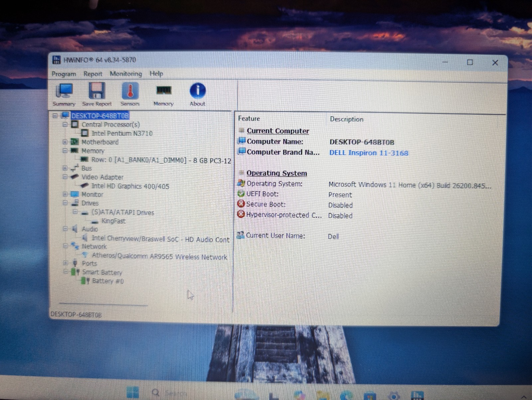The height and width of the screenshot is (400, 532).
Task: Open the Memory toolbar icon
Action: click(164, 95)
